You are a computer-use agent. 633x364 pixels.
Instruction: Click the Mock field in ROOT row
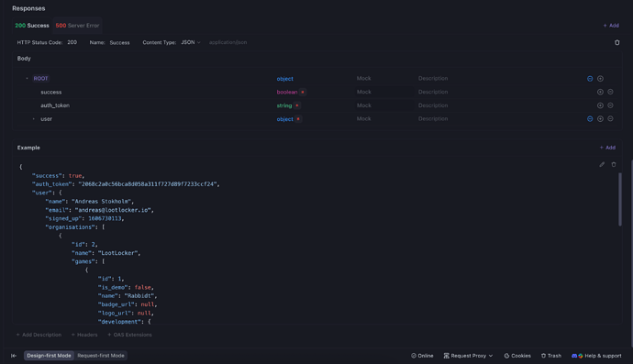tap(363, 78)
